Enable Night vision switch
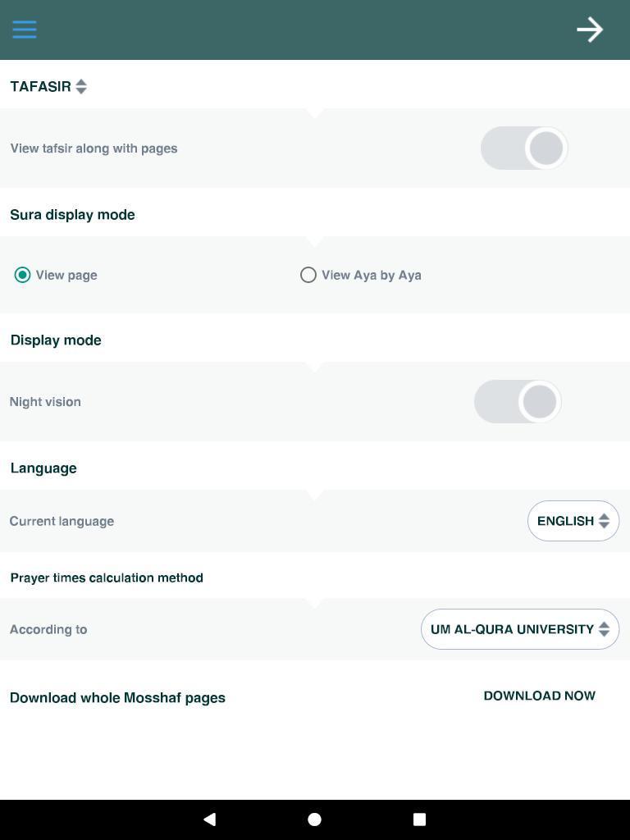 tap(518, 402)
